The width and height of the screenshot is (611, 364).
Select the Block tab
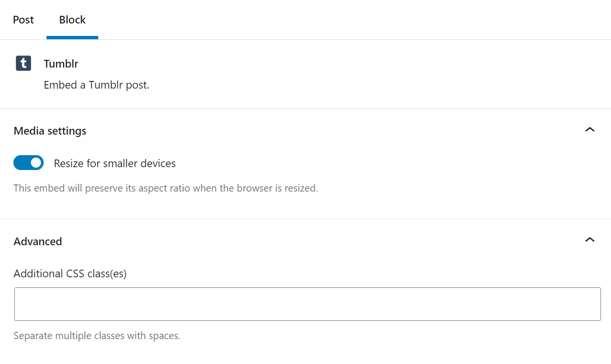tap(72, 20)
